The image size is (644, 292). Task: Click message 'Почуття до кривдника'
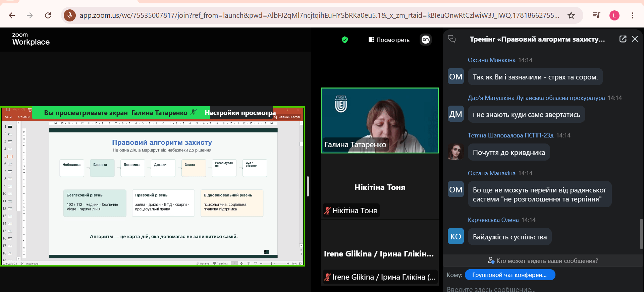click(x=509, y=153)
